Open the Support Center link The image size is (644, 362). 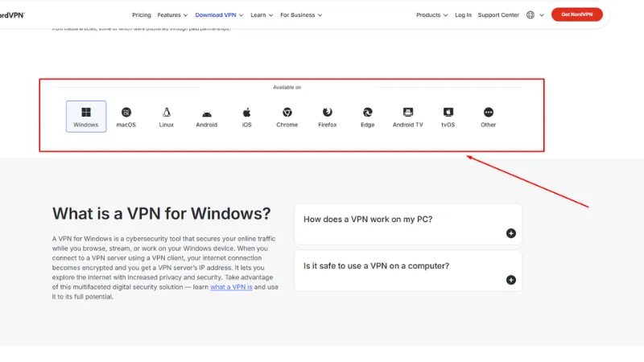[498, 14]
